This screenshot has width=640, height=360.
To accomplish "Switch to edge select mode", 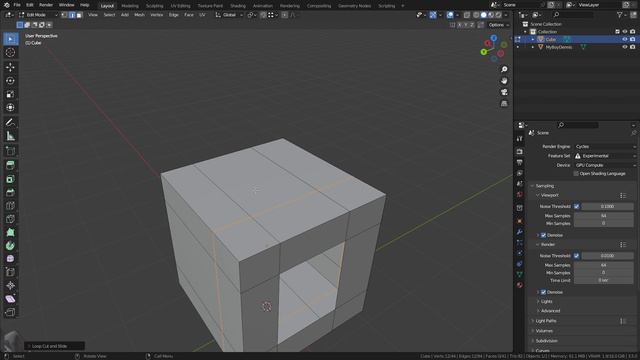I will click(x=72, y=15).
